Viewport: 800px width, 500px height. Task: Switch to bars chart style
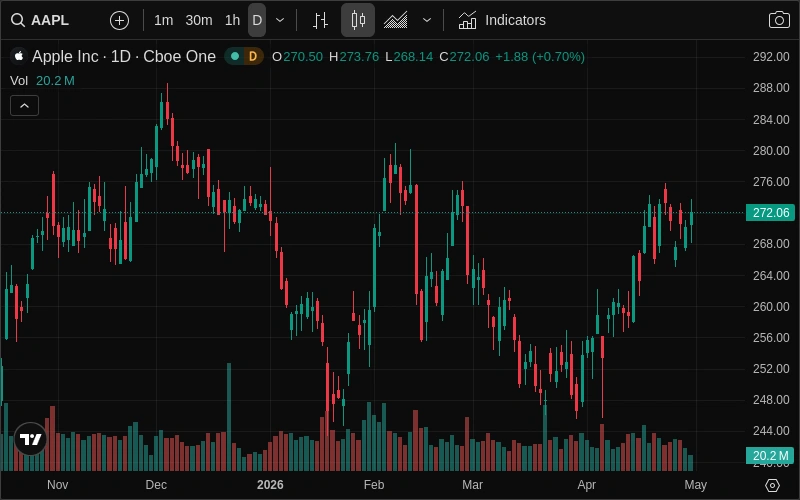pyautogui.click(x=320, y=20)
